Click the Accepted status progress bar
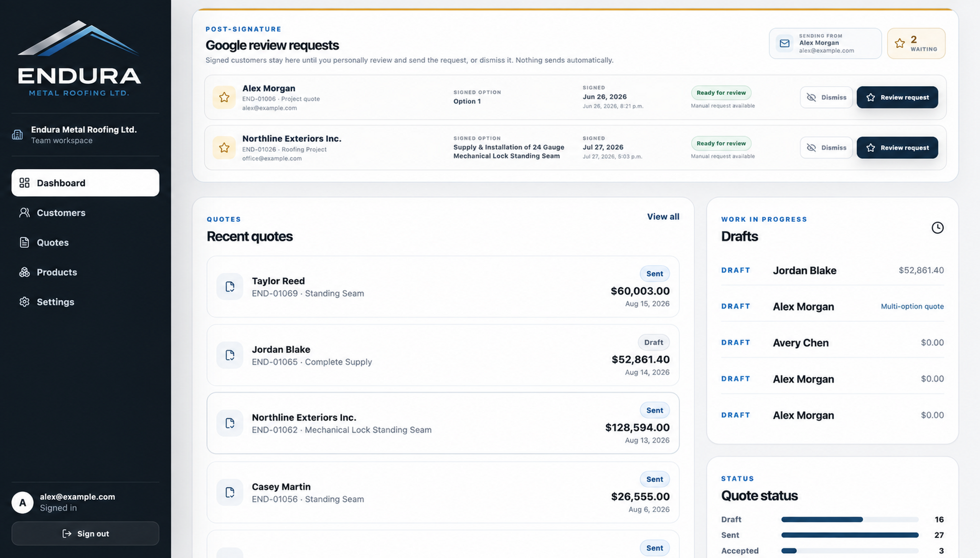Screen dimensions: 980x558 click(x=850, y=551)
